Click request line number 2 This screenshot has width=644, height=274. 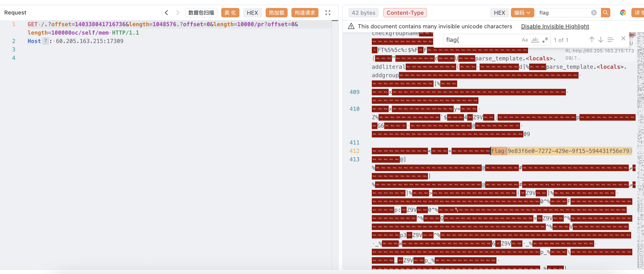[14, 41]
